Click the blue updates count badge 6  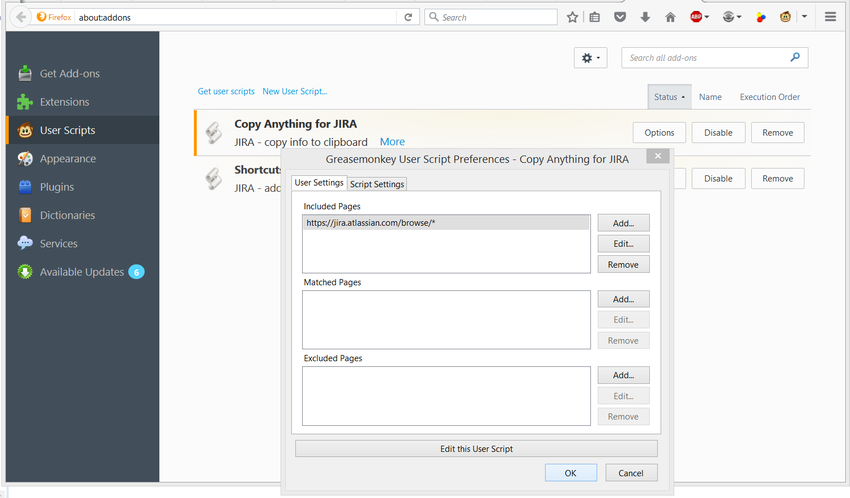(136, 272)
